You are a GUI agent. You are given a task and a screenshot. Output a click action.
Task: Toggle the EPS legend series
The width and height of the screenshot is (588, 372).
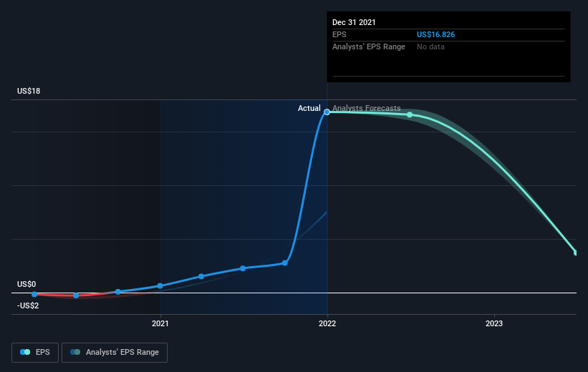(x=35, y=353)
